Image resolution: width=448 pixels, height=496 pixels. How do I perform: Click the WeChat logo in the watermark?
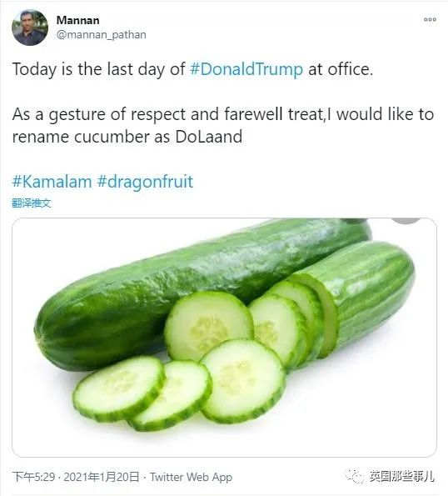[354, 476]
